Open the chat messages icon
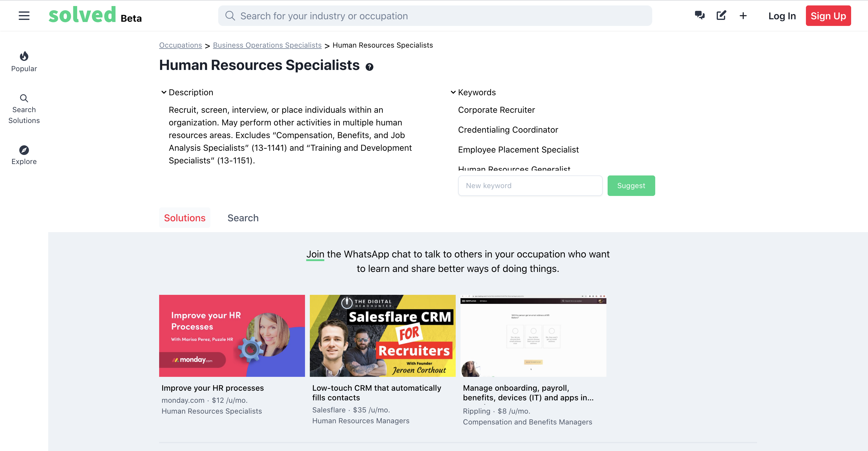This screenshot has width=868, height=451. coord(700,15)
